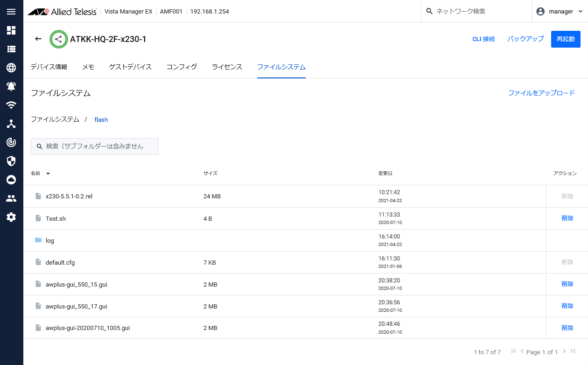588x365 pixels.
Task: Open the alarm bell notifications icon
Action: tap(11, 86)
